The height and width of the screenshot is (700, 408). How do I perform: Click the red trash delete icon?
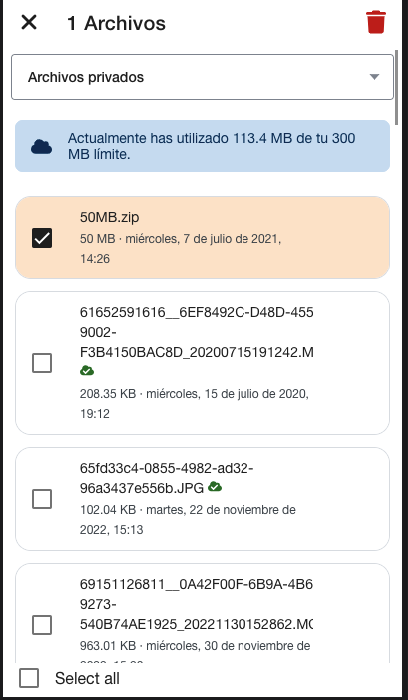click(x=376, y=22)
